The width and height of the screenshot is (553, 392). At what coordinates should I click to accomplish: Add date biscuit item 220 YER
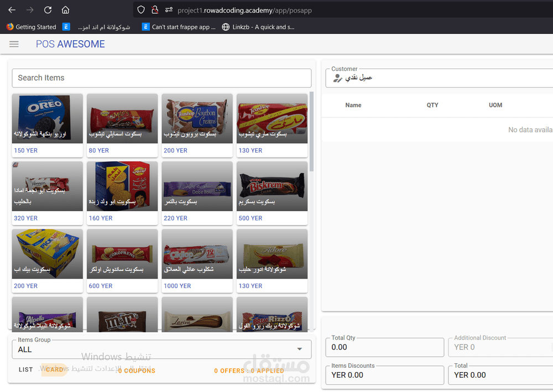coord(197,193)
